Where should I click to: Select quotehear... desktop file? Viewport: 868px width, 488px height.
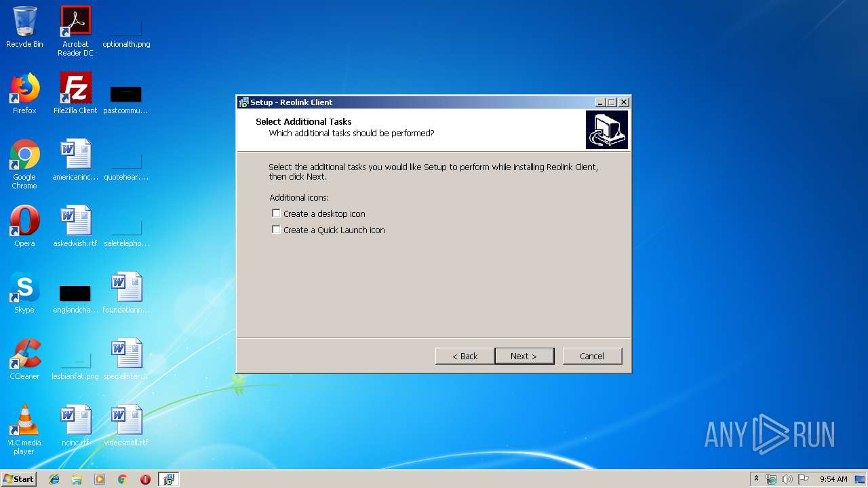tap(126, 165)
